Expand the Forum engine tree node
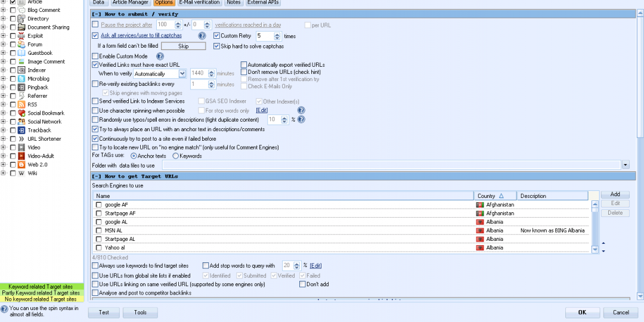Screen dimensions: 644x322 pos(4,44)
